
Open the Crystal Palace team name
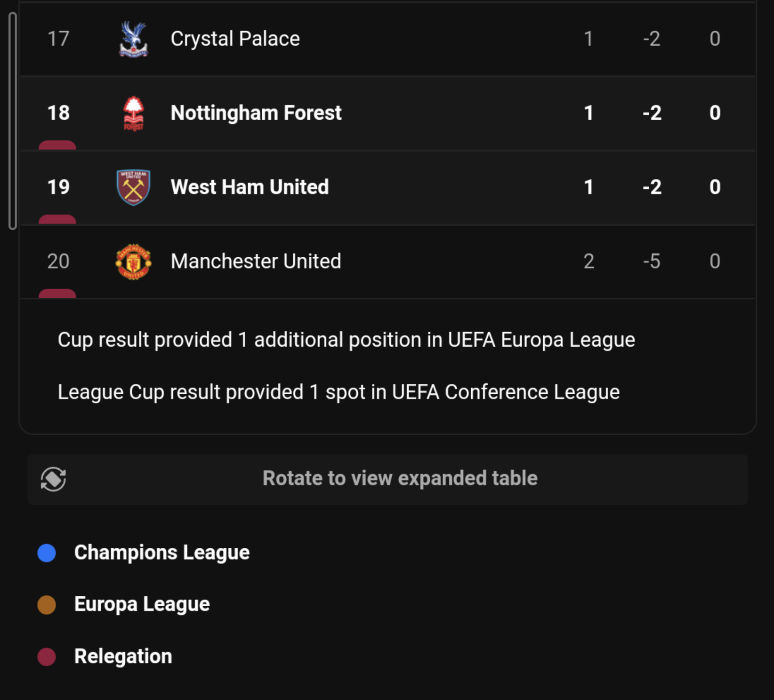235,39
